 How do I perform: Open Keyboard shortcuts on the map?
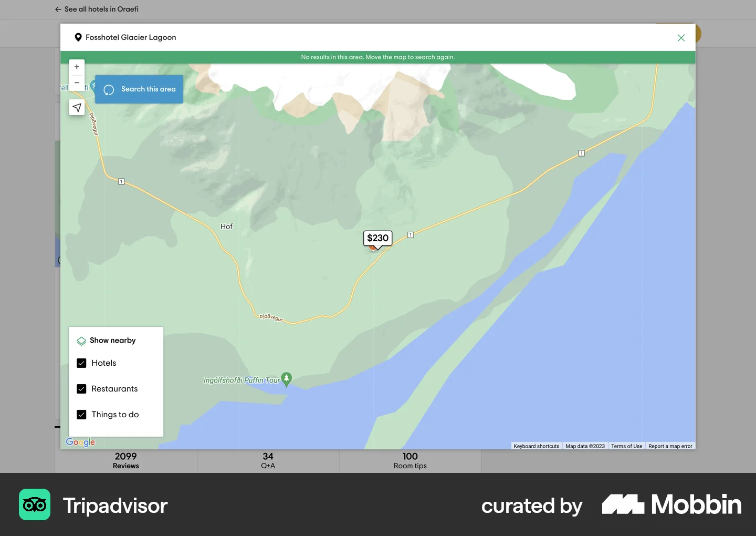(x=536, y=446)
